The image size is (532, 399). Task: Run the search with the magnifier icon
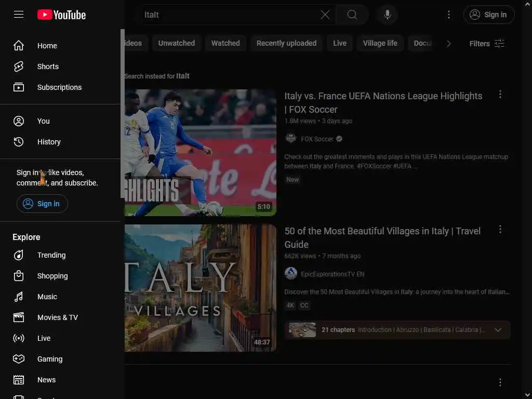tap(352, 15)
